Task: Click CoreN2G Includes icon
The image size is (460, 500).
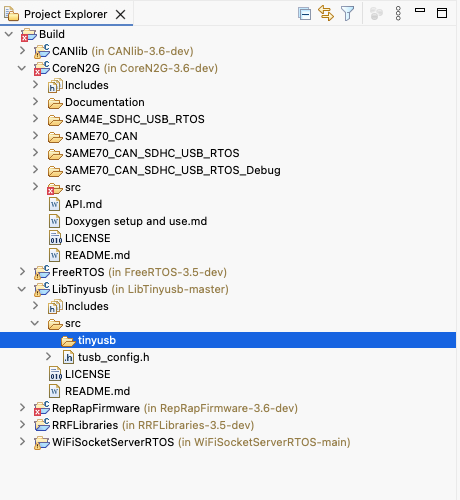Action: tap(55, 85)
